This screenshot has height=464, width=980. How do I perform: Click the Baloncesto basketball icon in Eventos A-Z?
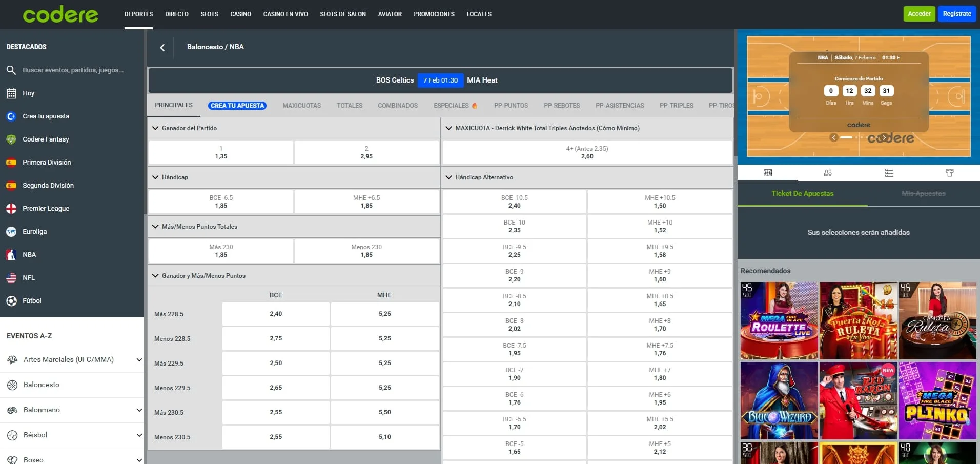[x=12, y=385]
